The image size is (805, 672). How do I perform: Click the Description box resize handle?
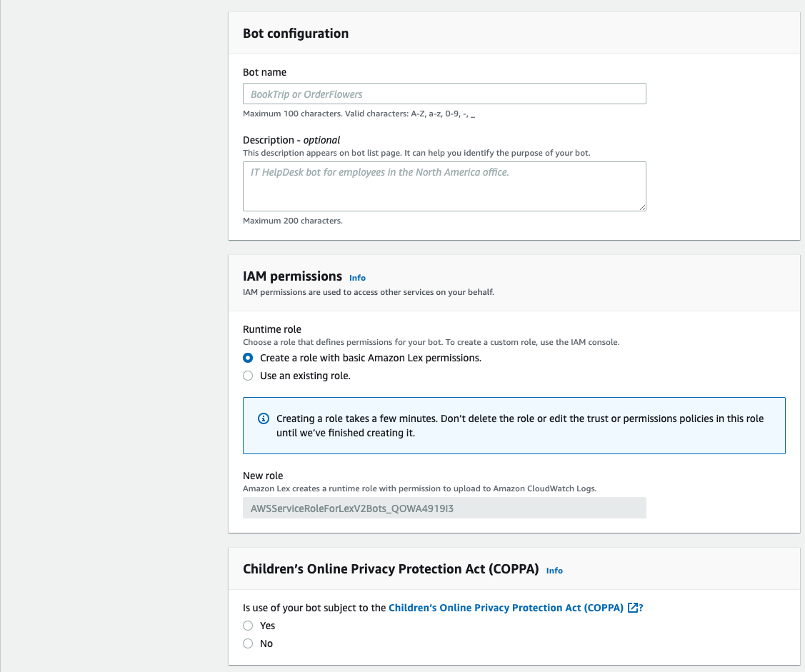pyautogui.click(x=642, y=207)
